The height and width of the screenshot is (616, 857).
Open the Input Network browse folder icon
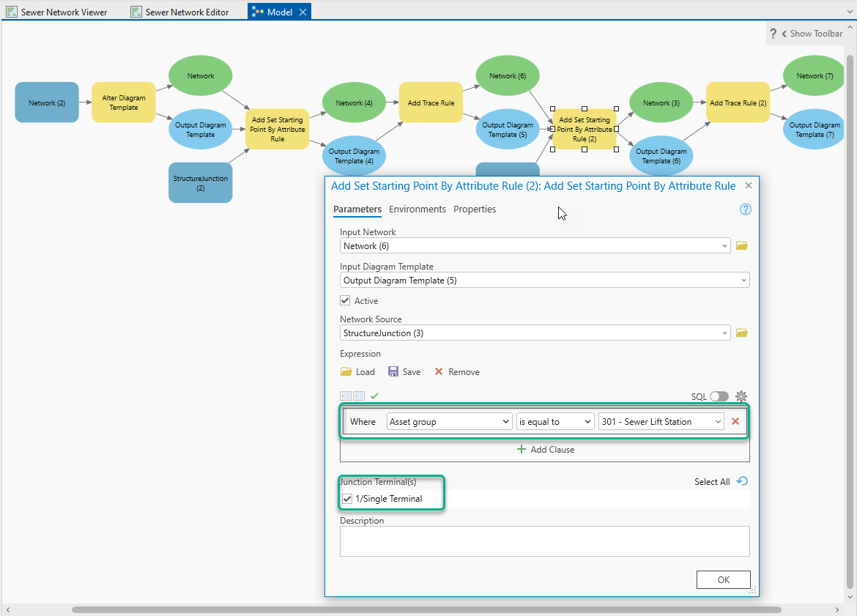tap(741, 245)
